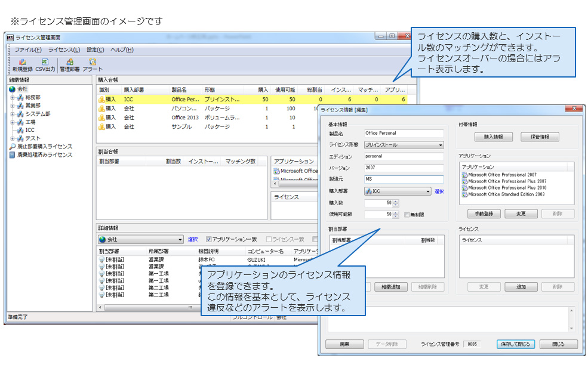Click 追加 under the ライセンス list
Viewport: 588px width, 371px height.
tap(521, 287)
